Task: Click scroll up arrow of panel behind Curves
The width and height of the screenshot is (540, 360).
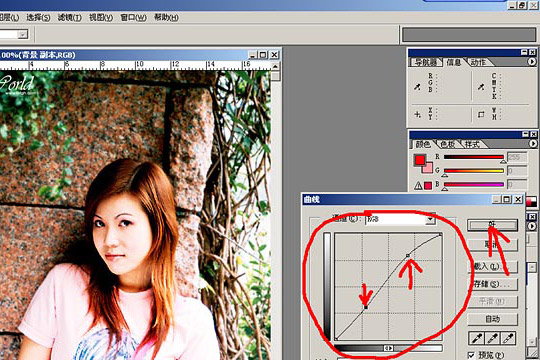Action: [532, 267]
